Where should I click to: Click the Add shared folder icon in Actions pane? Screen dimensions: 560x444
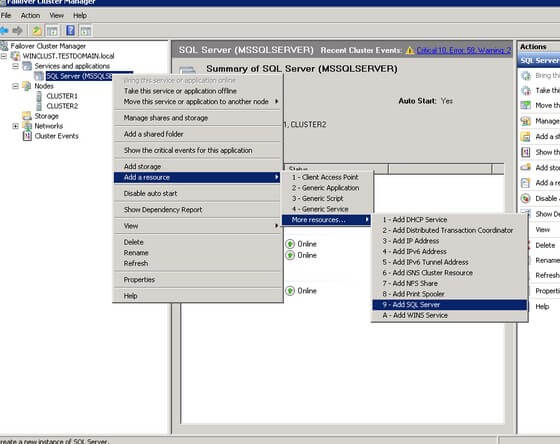point(526,137)
